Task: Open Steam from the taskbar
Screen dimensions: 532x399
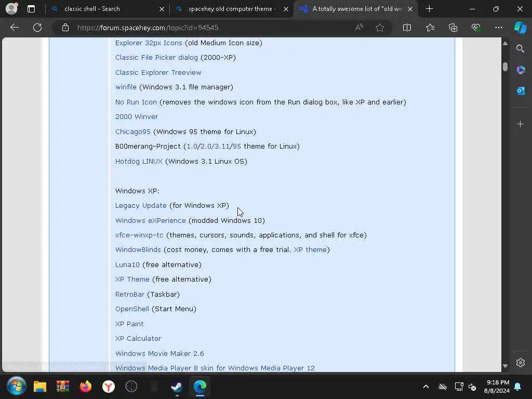Action: coord(177,387)
